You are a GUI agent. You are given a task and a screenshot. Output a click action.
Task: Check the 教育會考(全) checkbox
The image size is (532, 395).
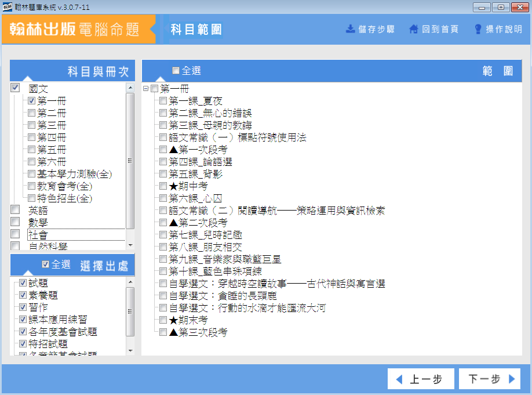click(31, 186)
